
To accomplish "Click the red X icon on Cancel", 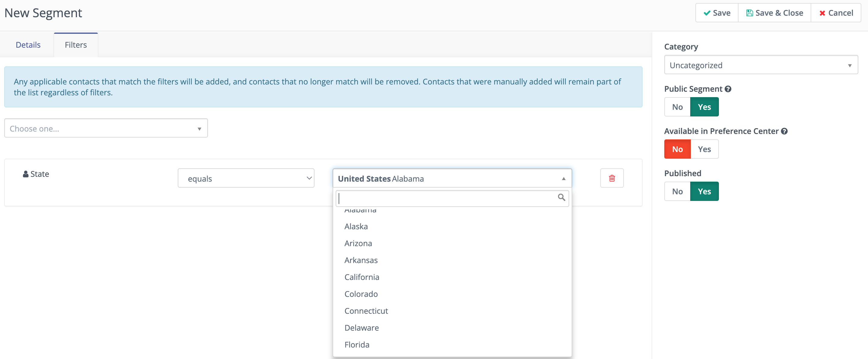I will click(822, 13).
